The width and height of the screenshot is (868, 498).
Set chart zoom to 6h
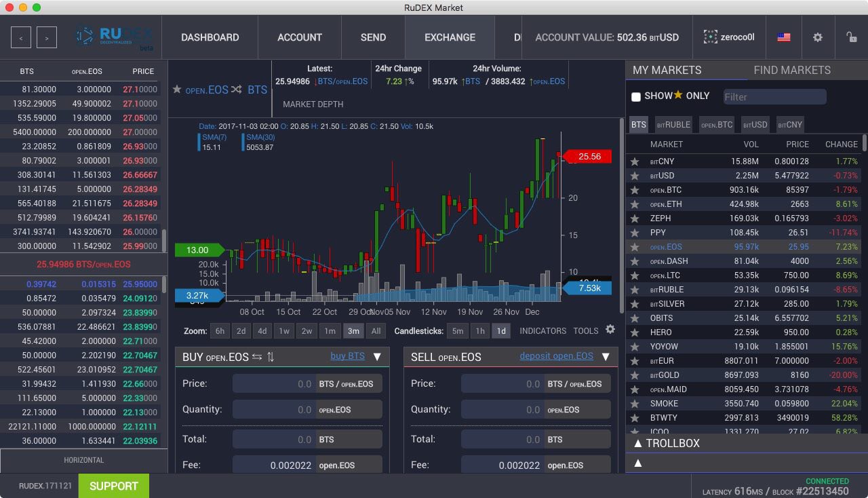(x=220, y=331)
